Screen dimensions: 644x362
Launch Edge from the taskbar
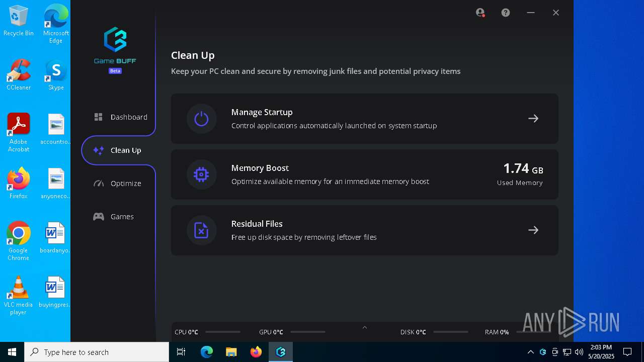click(207, 352)
